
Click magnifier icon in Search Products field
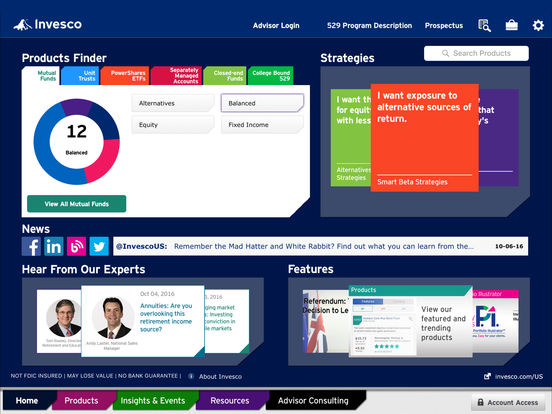point(445,53)
